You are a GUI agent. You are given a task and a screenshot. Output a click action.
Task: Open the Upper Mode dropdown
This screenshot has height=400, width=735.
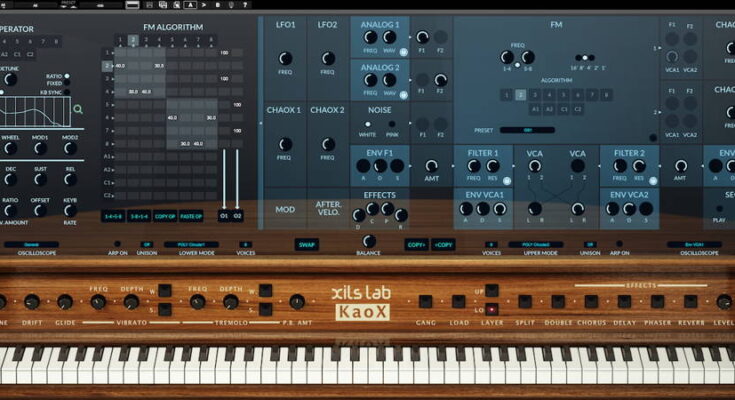click(x=535, y=244)
